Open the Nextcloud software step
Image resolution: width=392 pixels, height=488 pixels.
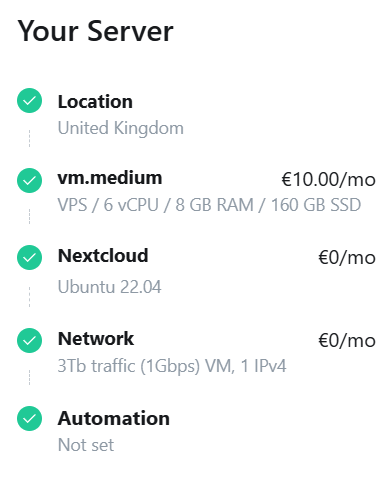tap(103, 256)
